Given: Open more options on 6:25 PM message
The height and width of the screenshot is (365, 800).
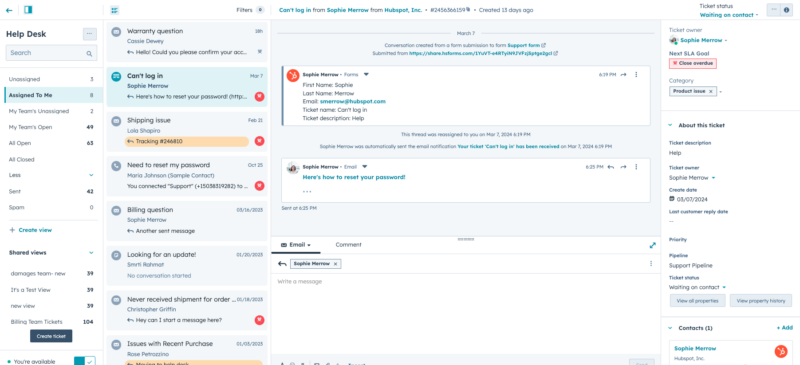Looking at the screenshot, I should pos(636,167).
